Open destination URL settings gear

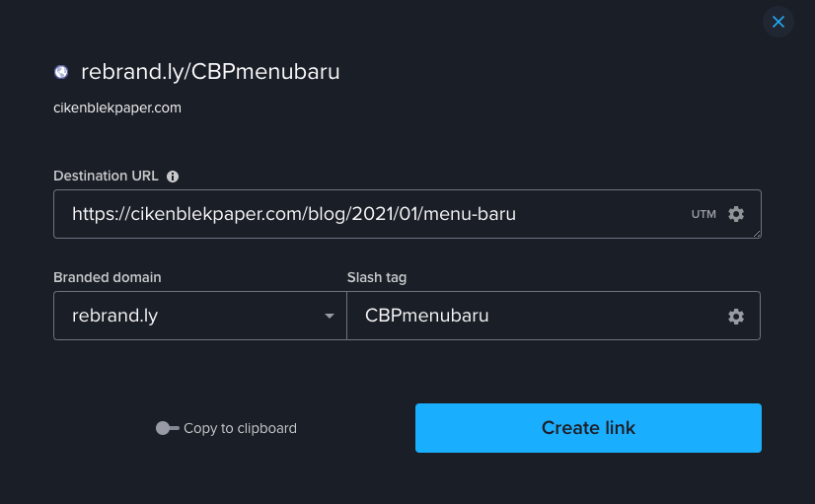[735, 214]
